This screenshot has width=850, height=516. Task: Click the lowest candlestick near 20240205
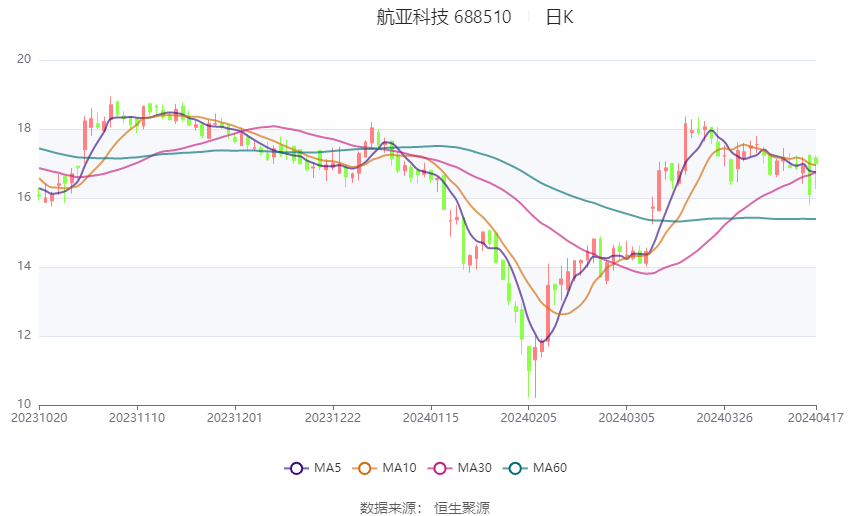tap(529, 371)
